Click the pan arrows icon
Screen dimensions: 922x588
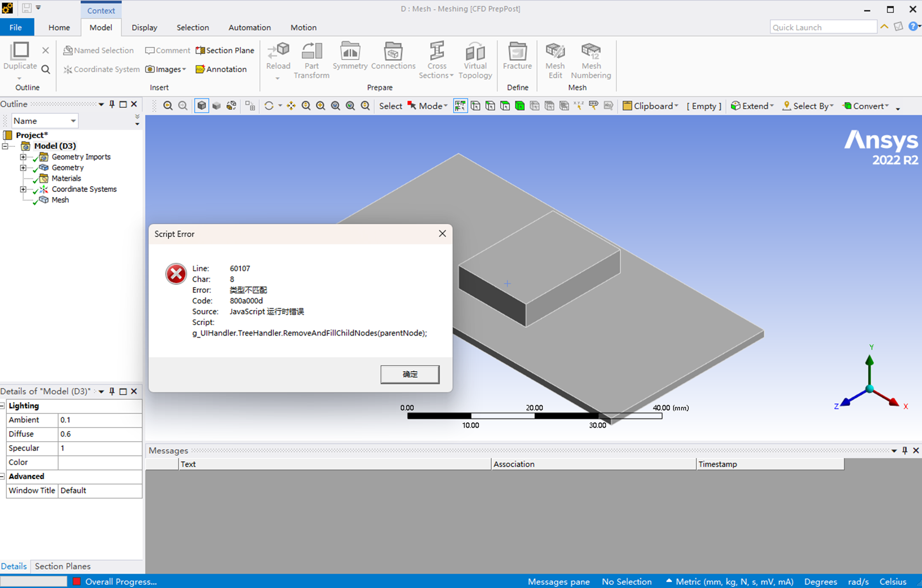(x=291, y=106)
